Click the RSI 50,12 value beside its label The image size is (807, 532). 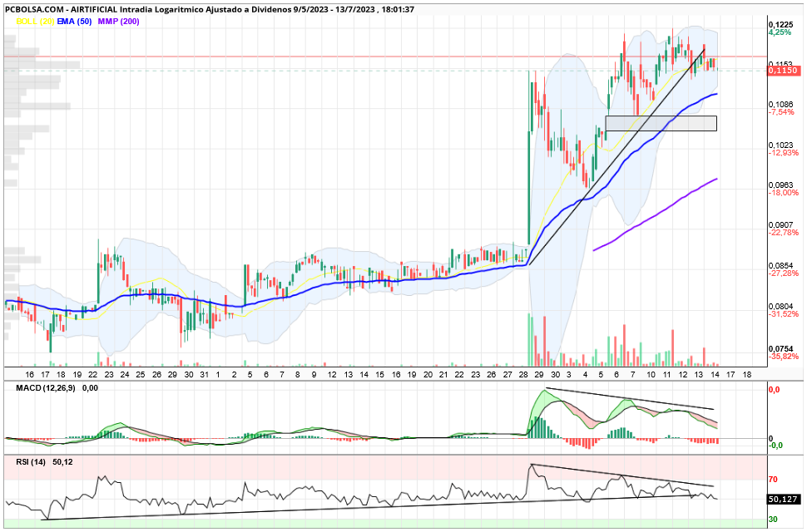(62, 462)
